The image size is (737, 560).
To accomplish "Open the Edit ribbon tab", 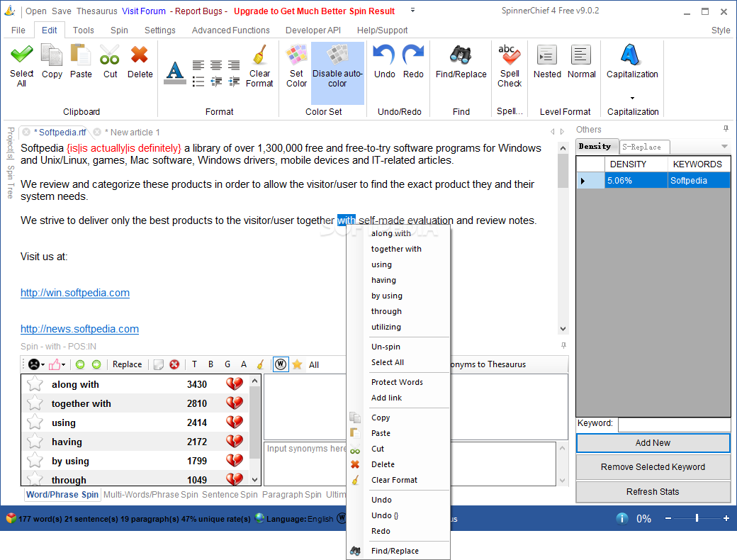I will [50, 30].
